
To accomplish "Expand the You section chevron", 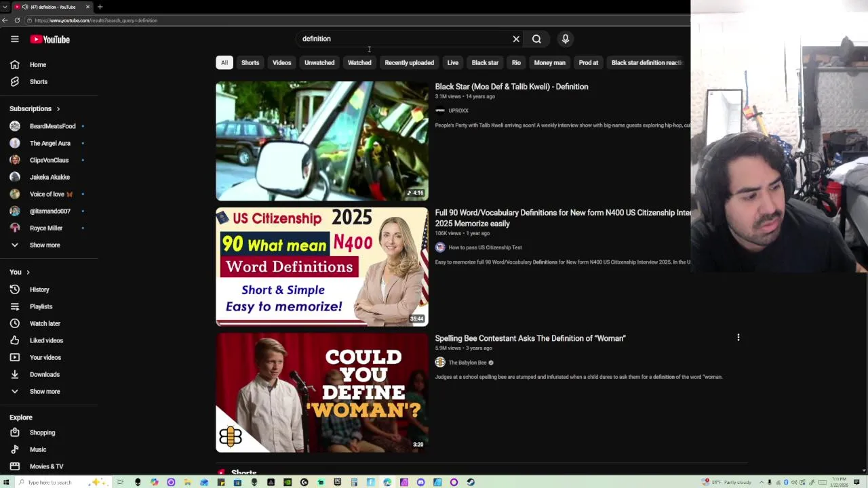I will pos(28,272).
